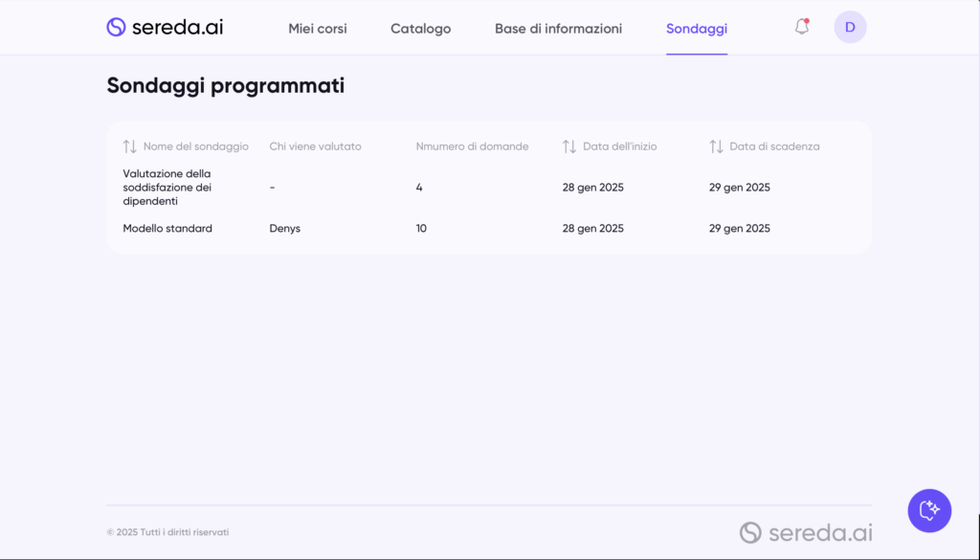Open Valutazione della soddisfazione dei dipendenti survey

pyautogui.click(x=167, y=188)
